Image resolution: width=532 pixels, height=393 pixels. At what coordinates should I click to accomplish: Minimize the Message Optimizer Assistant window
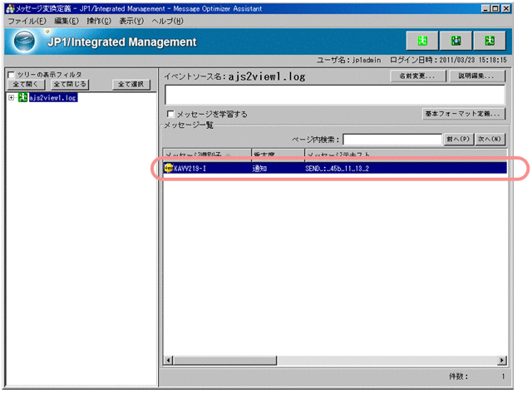pyautogui.click(x=485, y=8)
